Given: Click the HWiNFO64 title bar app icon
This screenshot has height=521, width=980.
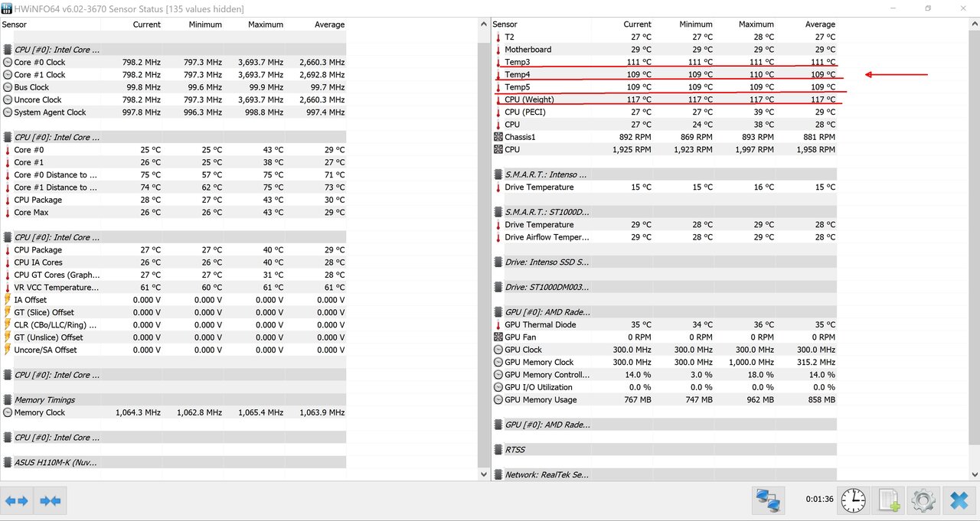Looking at the screenshot, I should click(x=7, y=8).
